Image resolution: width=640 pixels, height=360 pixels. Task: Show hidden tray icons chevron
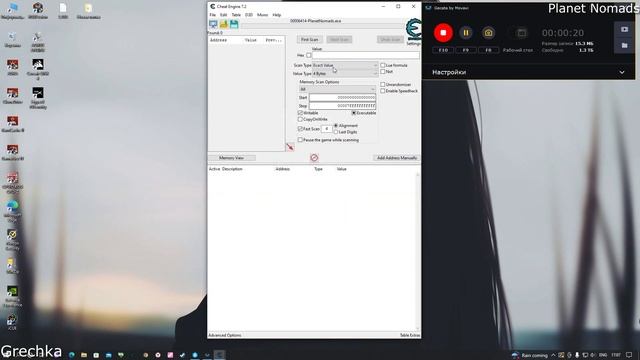tap(553, 355)
